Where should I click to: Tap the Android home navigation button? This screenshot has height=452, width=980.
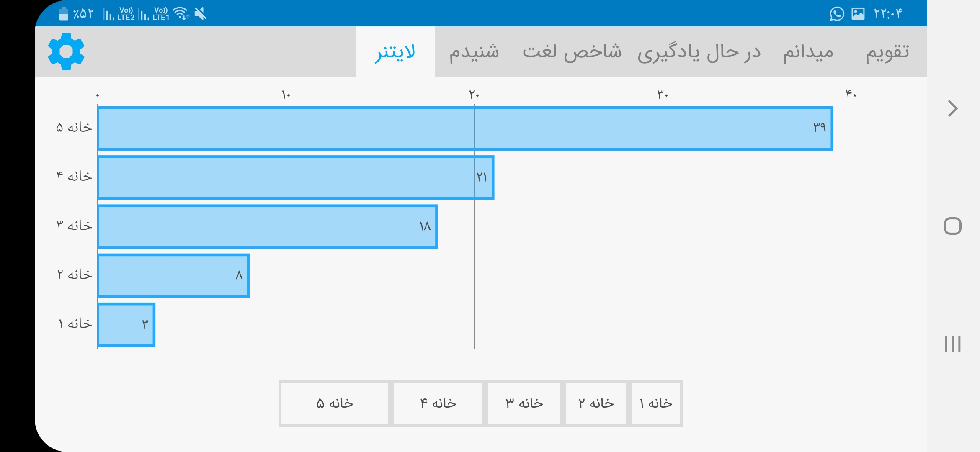952,226
